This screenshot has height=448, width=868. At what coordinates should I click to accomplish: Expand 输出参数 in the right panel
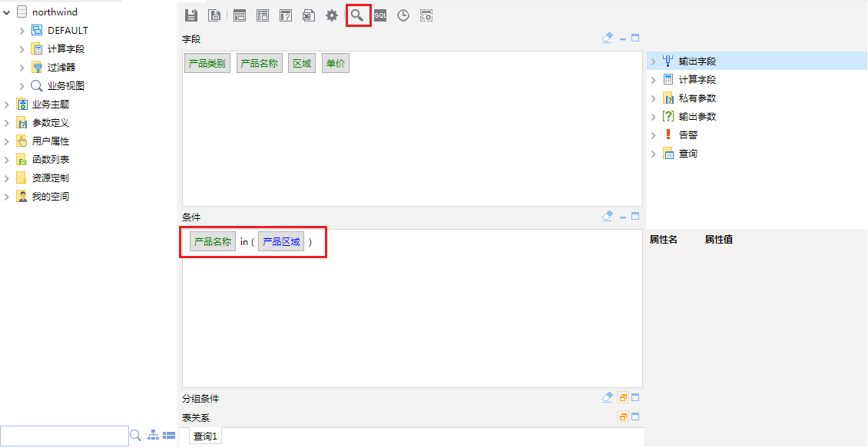653,117
